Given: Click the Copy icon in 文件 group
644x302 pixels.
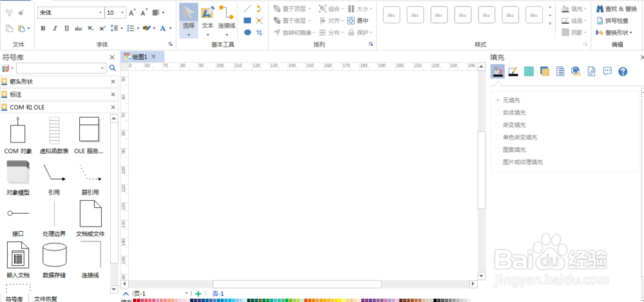Looking at the screenshot, I should [9, 28].
